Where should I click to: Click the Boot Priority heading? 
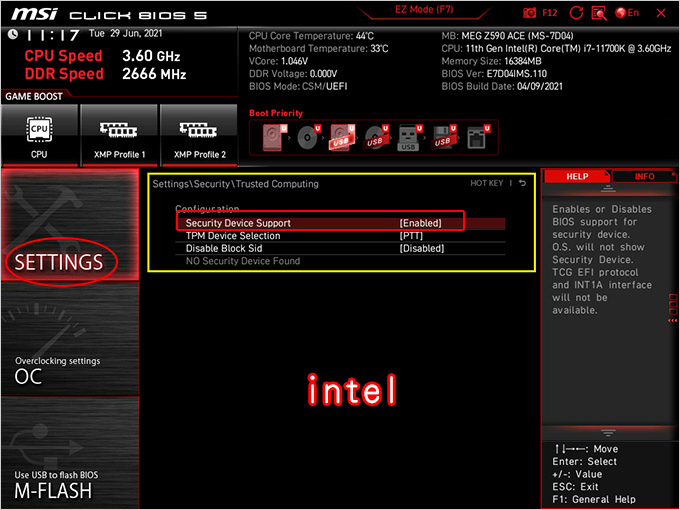pos(276,113)
